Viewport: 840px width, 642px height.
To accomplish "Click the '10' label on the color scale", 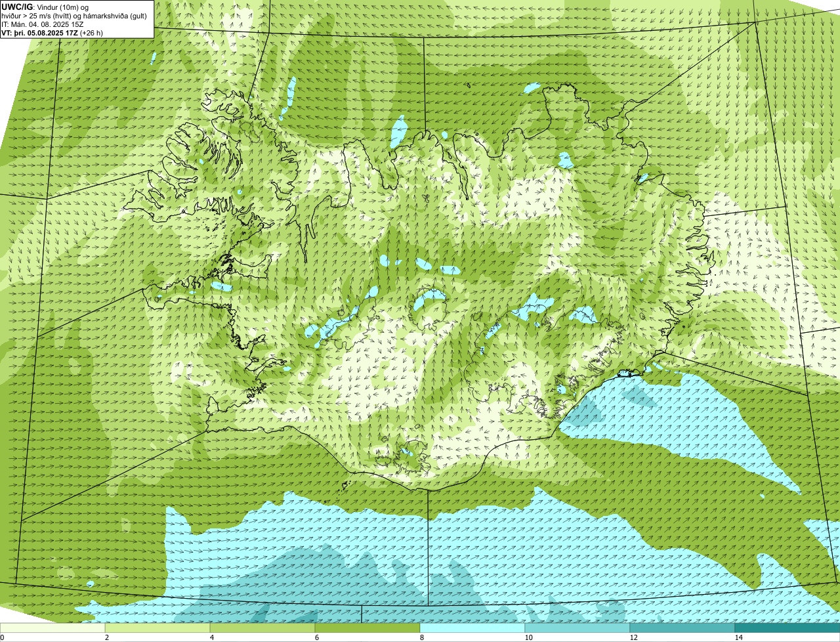I will click(x=528, y=637).
